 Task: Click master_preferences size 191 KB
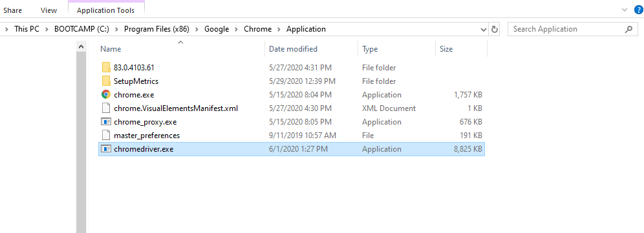click(471, 136)
